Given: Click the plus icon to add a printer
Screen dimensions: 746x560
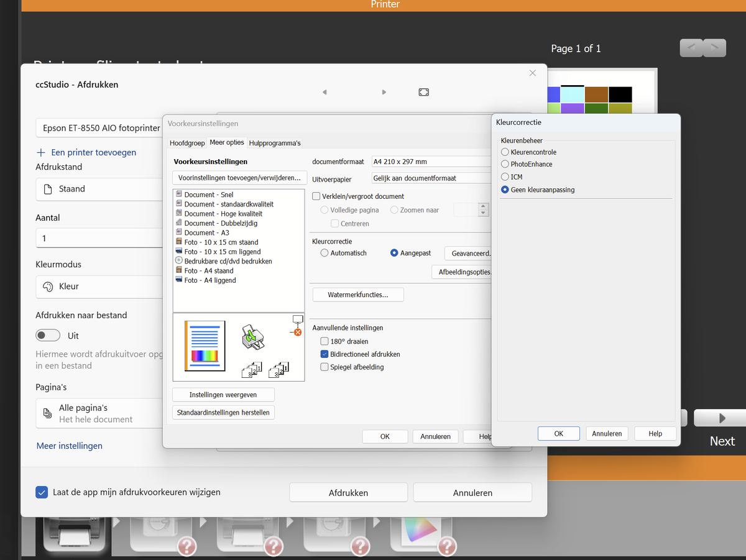Looking at the screenshot, I should tap(41, 152).
